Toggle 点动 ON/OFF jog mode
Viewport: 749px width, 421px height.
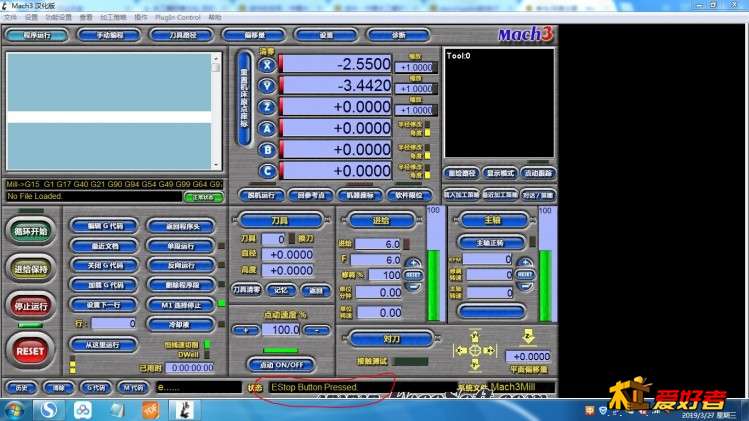[281, 365]
